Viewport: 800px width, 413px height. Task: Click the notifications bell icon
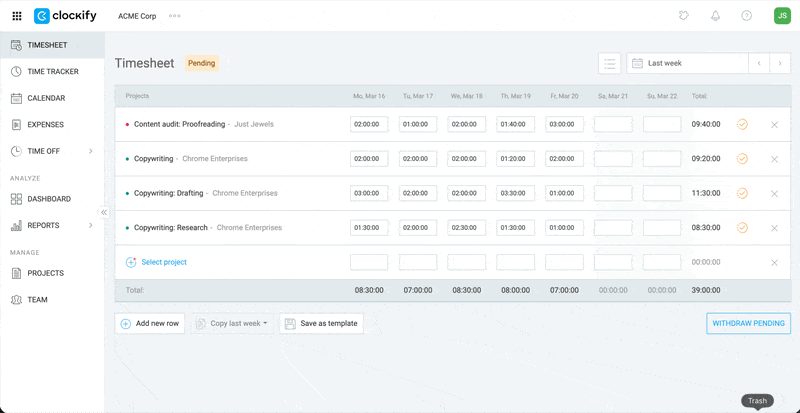[x=715, y=16]
